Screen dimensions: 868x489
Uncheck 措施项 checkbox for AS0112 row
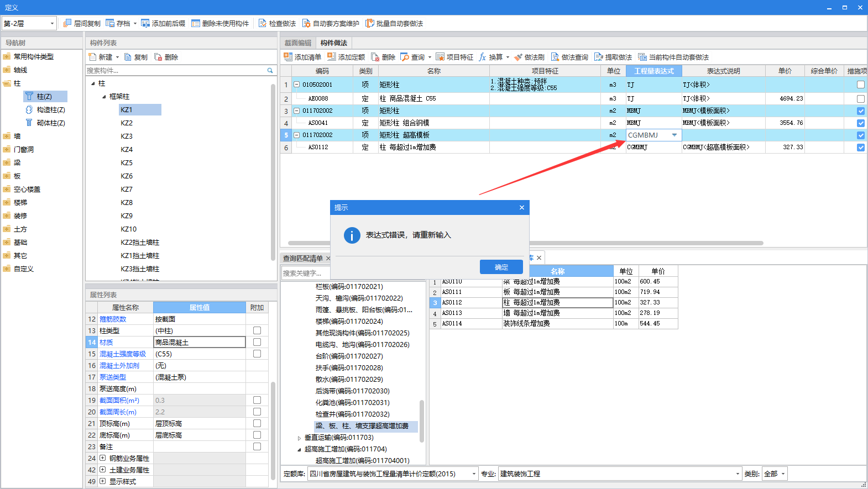click(x=860, y=148)
